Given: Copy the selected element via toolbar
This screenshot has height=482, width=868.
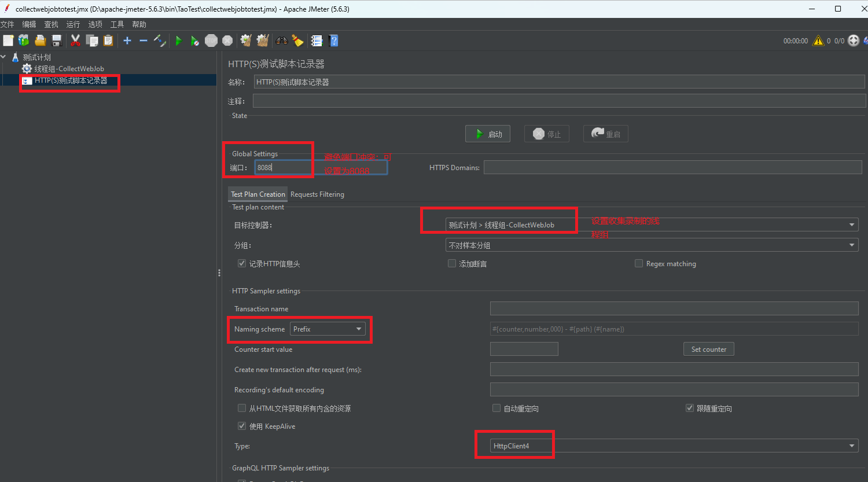Looking at the screenshot, I should click(x=91, y=41).
